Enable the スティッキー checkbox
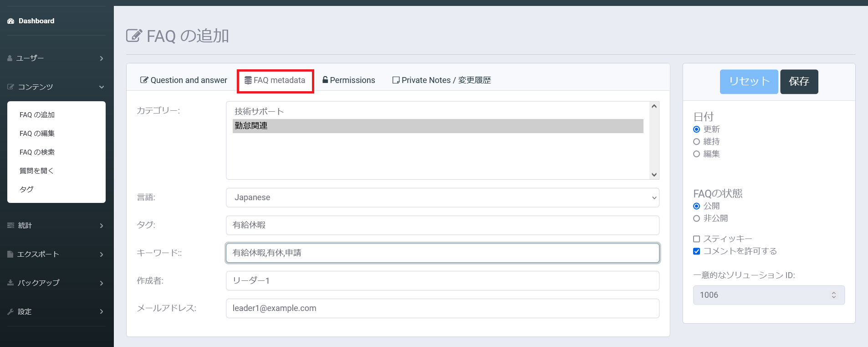This screenshot has height=347, width=868. pos(696,239)
